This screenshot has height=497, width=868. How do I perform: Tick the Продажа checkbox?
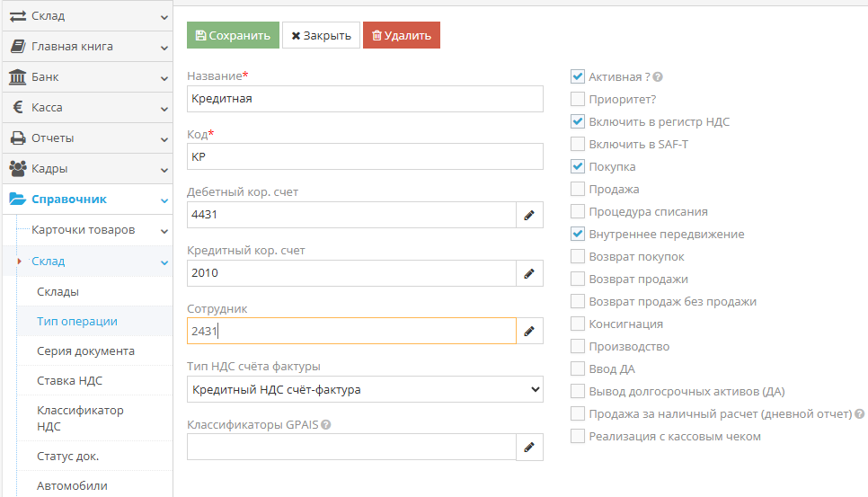(578, 190)
